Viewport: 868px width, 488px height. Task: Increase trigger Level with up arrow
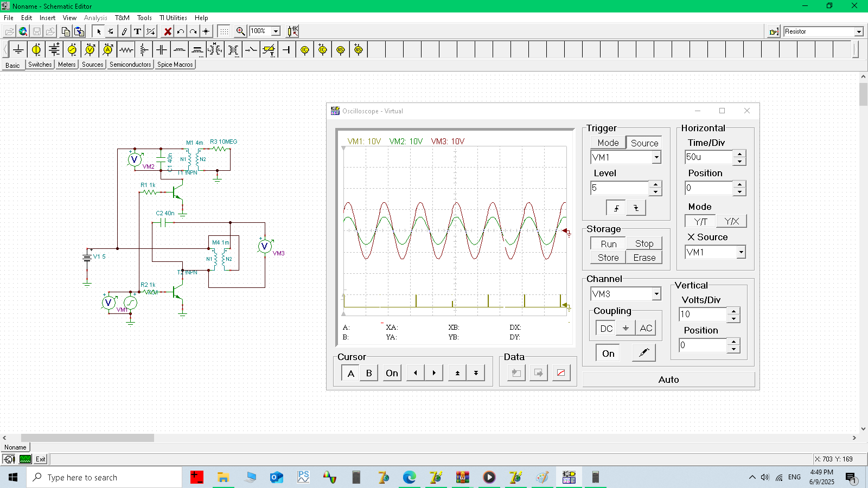tap(655, 184)
